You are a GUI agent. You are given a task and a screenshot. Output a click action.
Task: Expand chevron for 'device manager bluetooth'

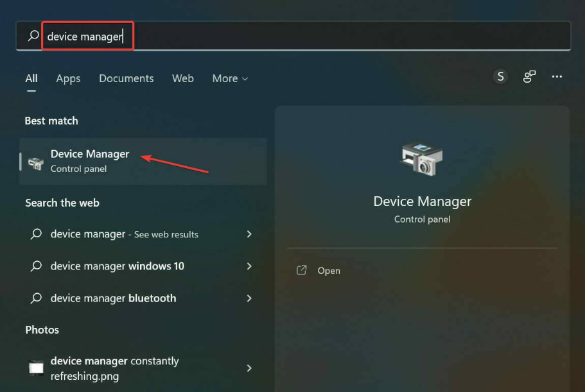point(249,298)
